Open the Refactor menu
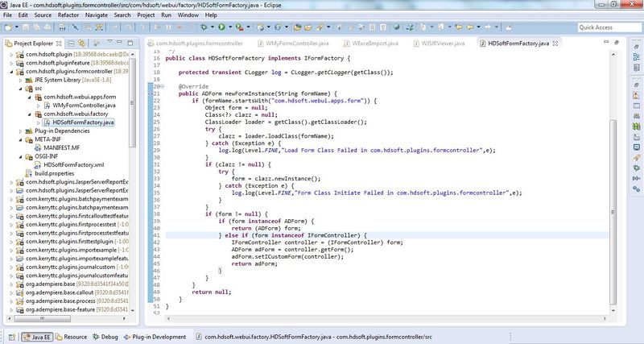Viewport: 644px width, 344px height. [68, 15]
